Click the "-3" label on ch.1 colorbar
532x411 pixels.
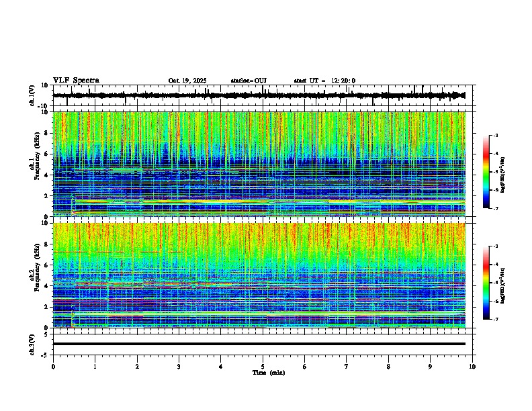(x=495, y=135)
